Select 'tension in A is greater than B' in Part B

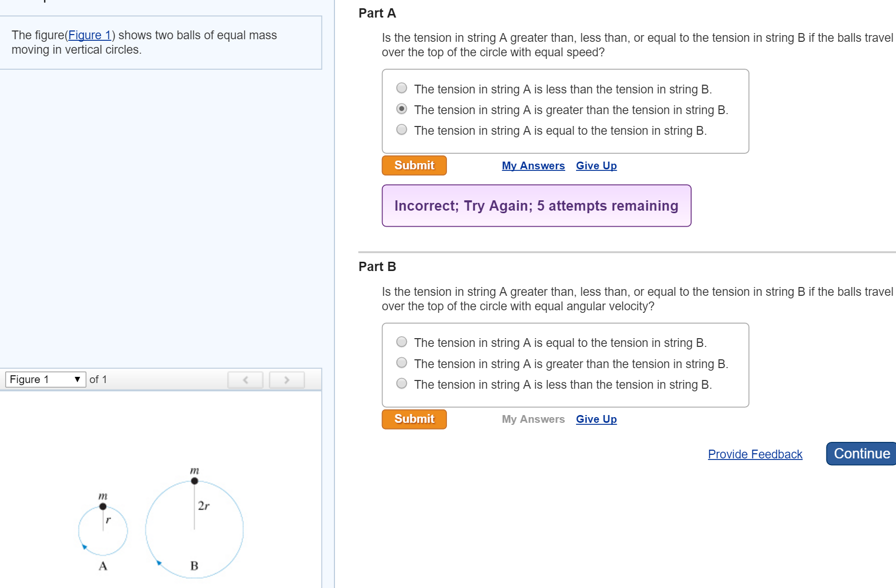point(401,363)
